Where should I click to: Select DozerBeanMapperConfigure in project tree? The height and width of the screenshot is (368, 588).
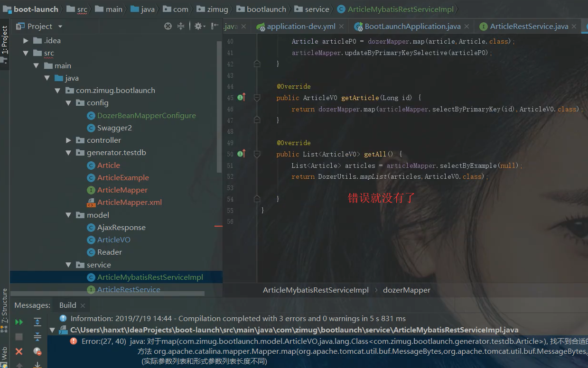147,115
